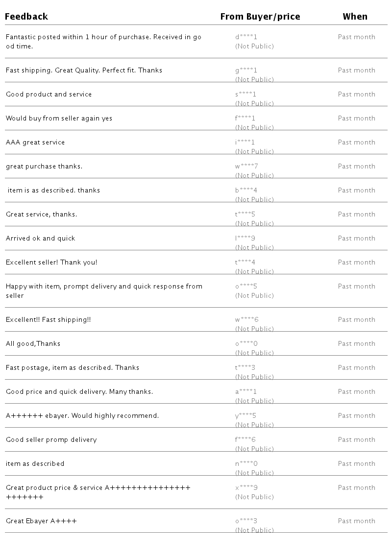
Task: Click 'Good seller promp delivery' comment
Action: (x=51, y=439)
